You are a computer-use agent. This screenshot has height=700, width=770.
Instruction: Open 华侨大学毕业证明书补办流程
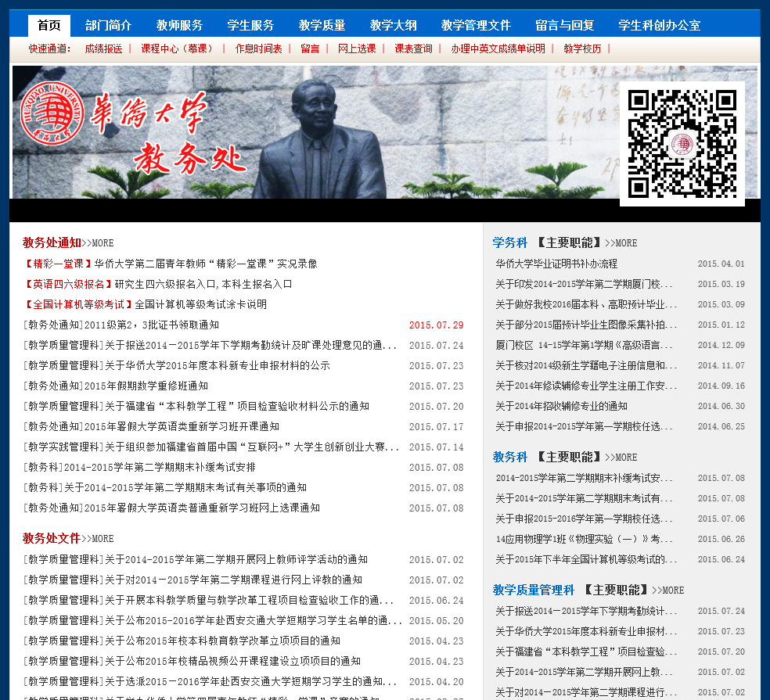[x=556, y=264]
